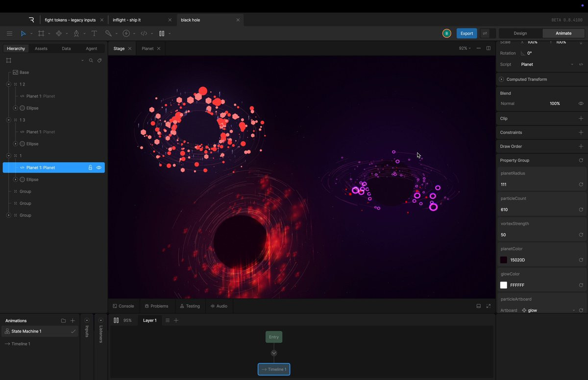Open the planetColor 15020D swatch

click(504, 260)
